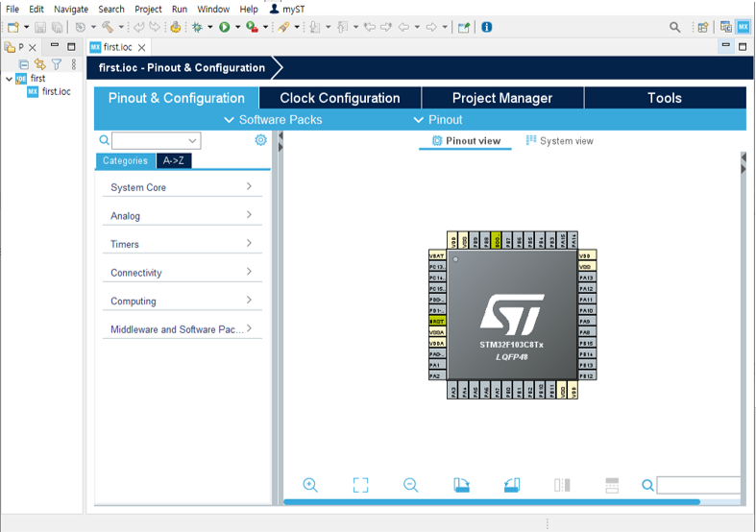The width and height of the screenshot is (756, 532).
Task: Collapse the 'first' project tree node
Action: tap(10, 79)
